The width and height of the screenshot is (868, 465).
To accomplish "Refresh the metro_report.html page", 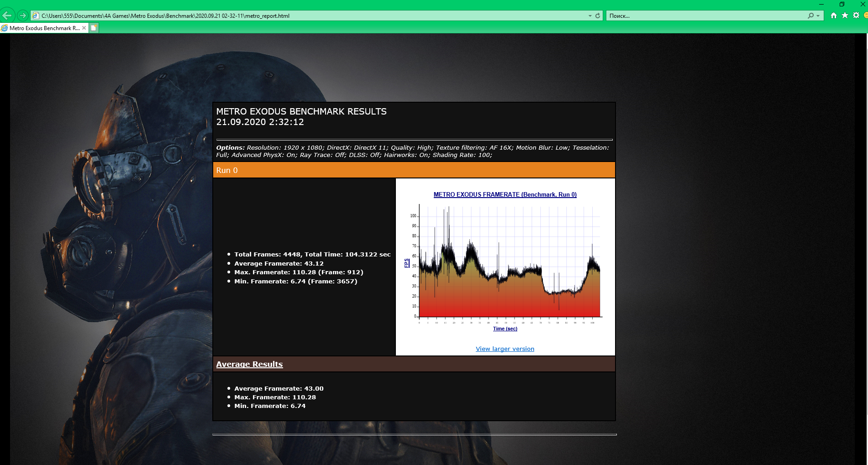I will (x=597, y=16).
